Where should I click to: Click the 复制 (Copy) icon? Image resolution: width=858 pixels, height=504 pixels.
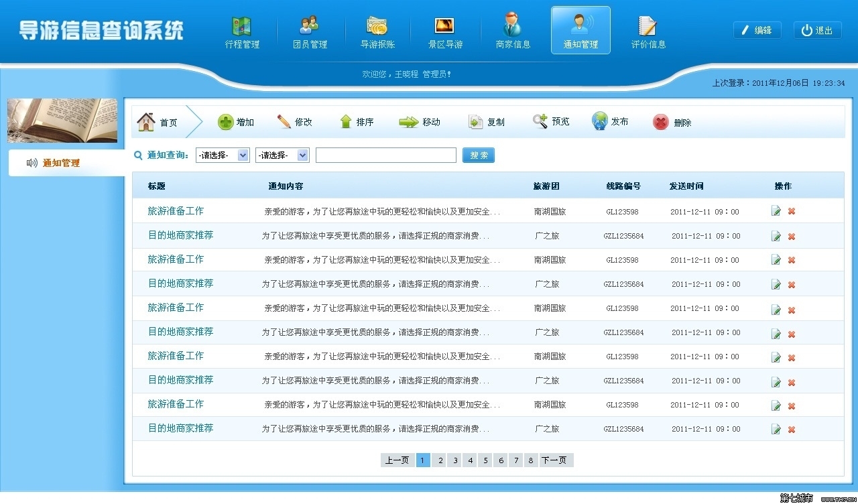click(x=486, y=121)
